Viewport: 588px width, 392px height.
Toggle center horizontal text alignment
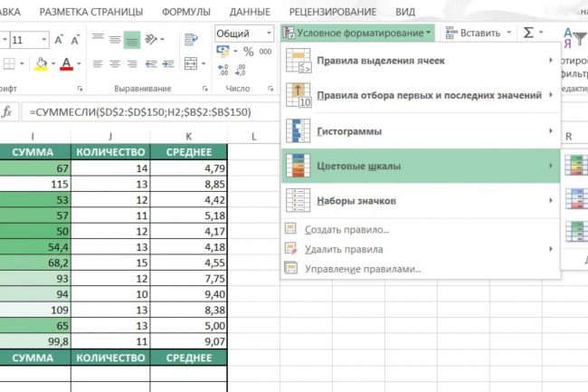coord(114,65)
